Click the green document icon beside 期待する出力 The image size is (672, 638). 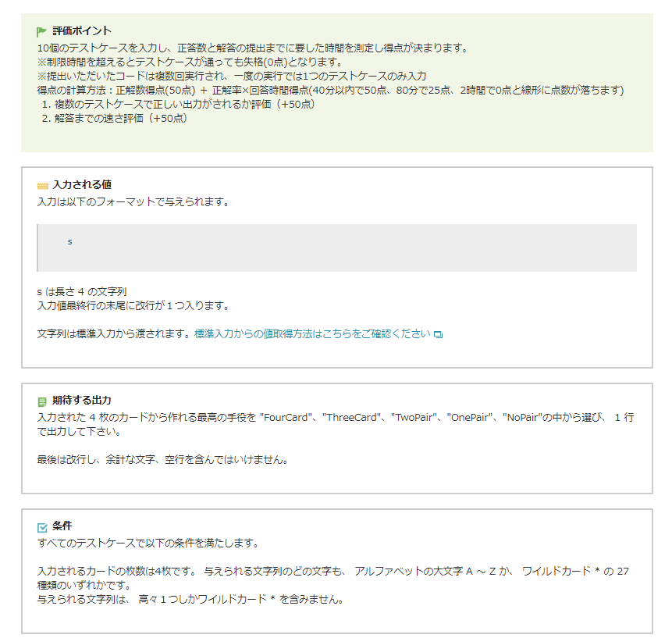[x=42, y=401]
